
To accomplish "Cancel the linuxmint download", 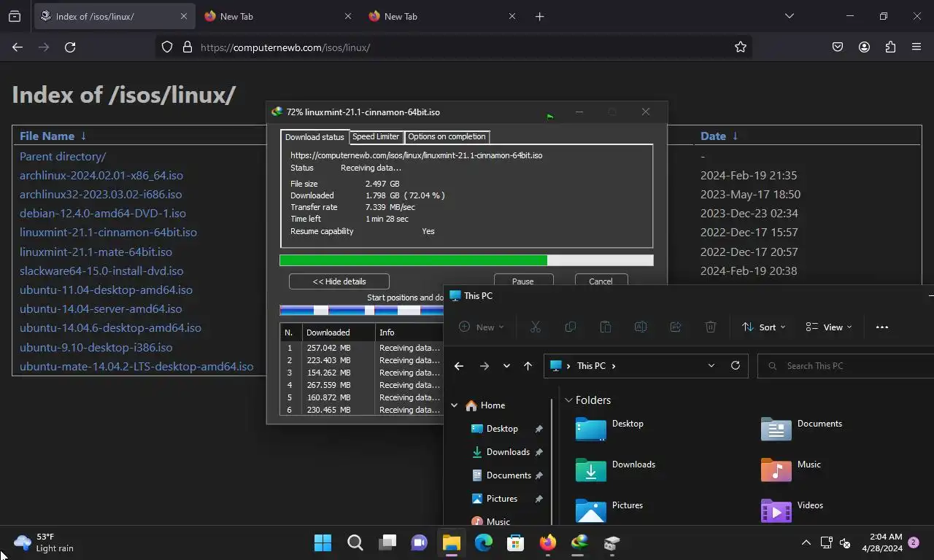I will tap(601, 281).
